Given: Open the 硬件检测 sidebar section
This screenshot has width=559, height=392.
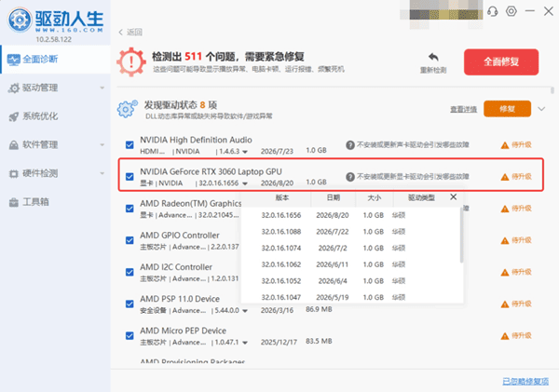Looking at the screenshot, I should click(55, 173).
